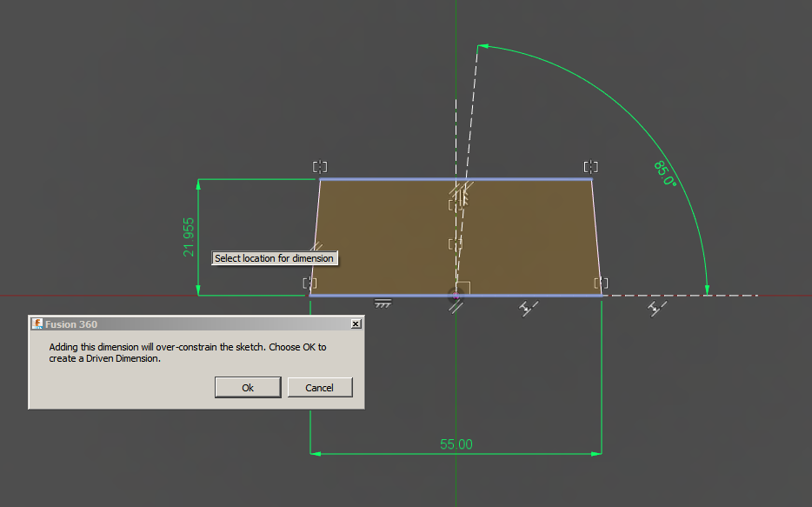Image resolution: width=812 pixels, height=507 pixels.
Task: Click the 55.00 horizontal dimension label
Action: [456, 444]
